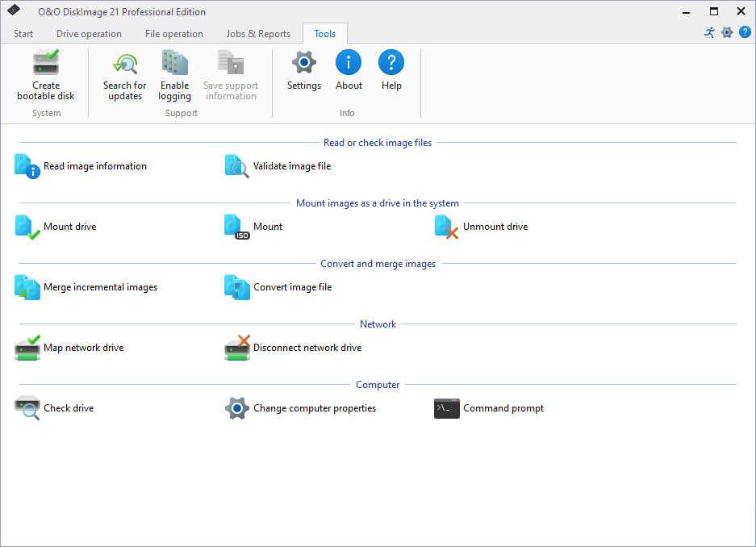
Task: Minimize the DiskImage window
Action: point(686,11)
